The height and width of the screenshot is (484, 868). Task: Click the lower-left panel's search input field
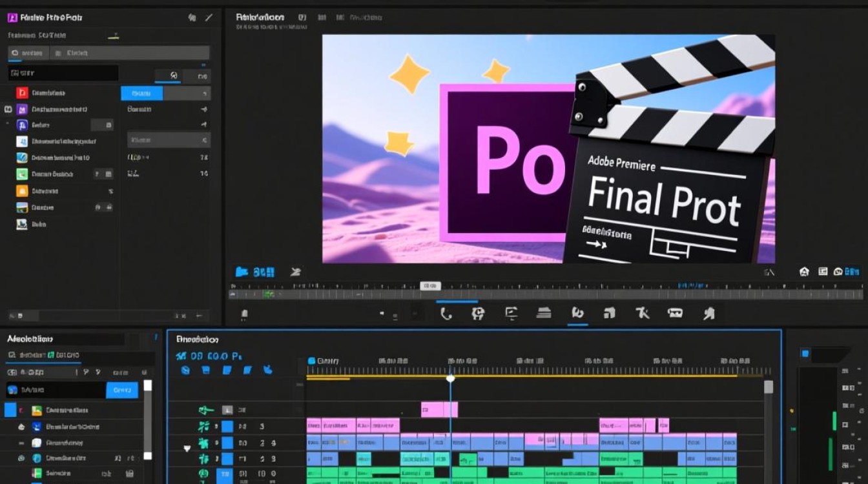(x=56, y=390)
